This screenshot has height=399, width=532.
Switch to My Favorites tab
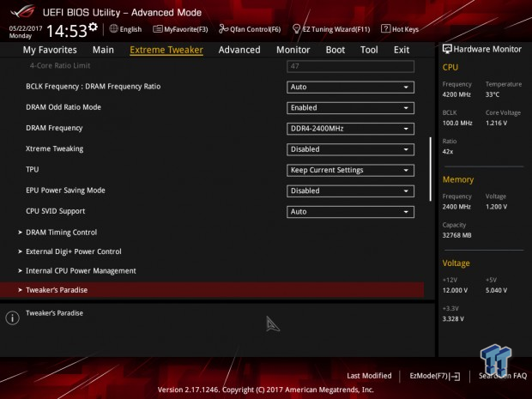tap(50, 50)
